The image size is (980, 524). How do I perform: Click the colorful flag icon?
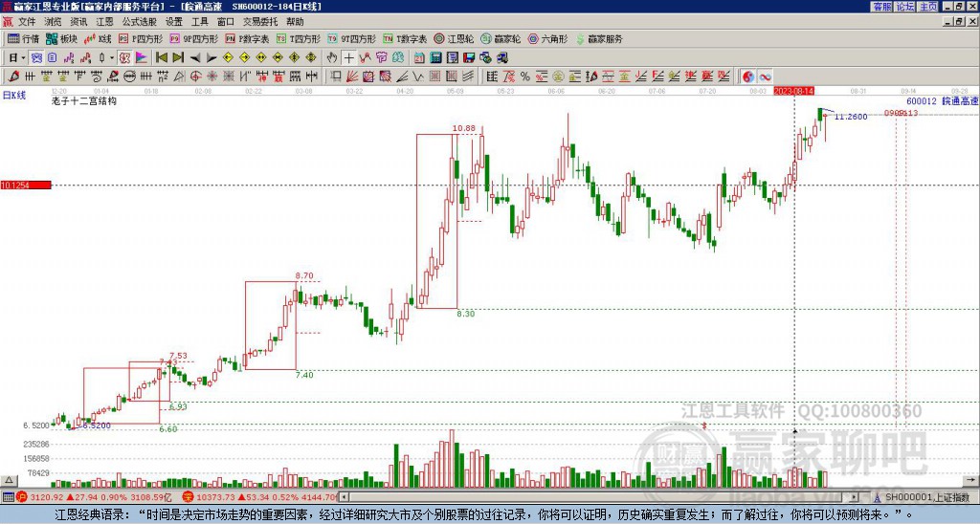click(x=142, y=57)
